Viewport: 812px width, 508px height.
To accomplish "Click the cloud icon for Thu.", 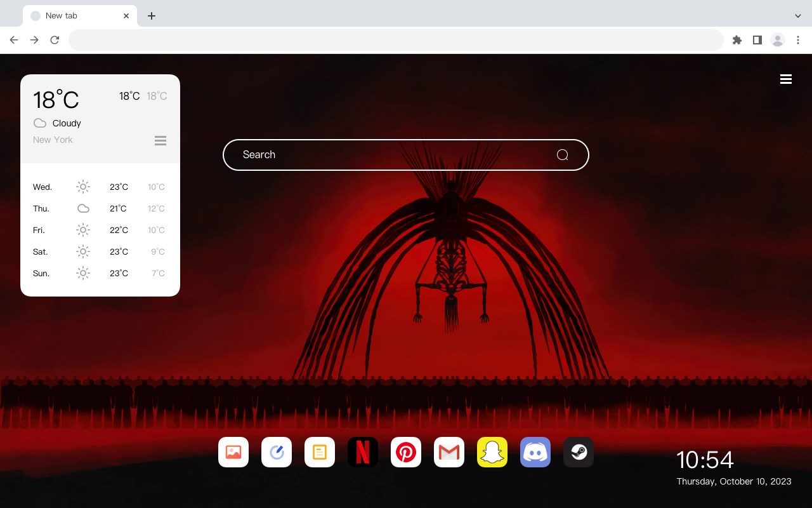I will [83, 208].
